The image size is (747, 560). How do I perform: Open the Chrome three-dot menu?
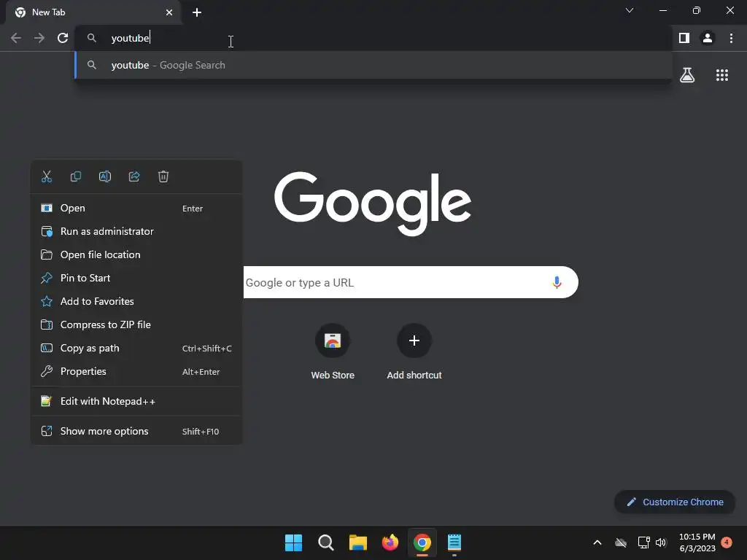(731, 38)
